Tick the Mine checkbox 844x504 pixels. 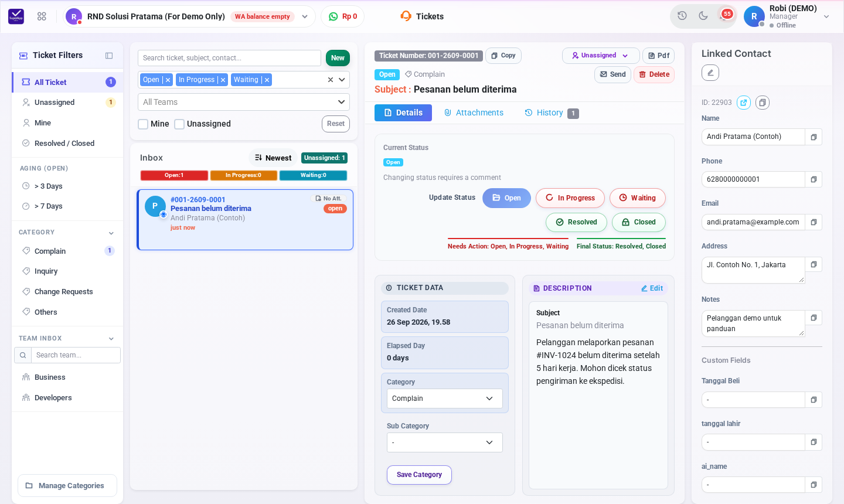click(x=143, y=124)
